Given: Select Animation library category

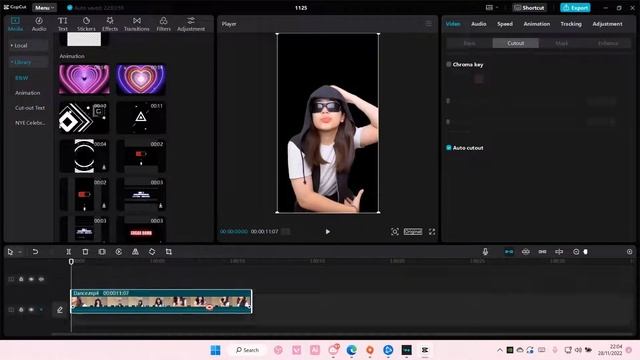Looking at the screenshot, I should [28, 93].
